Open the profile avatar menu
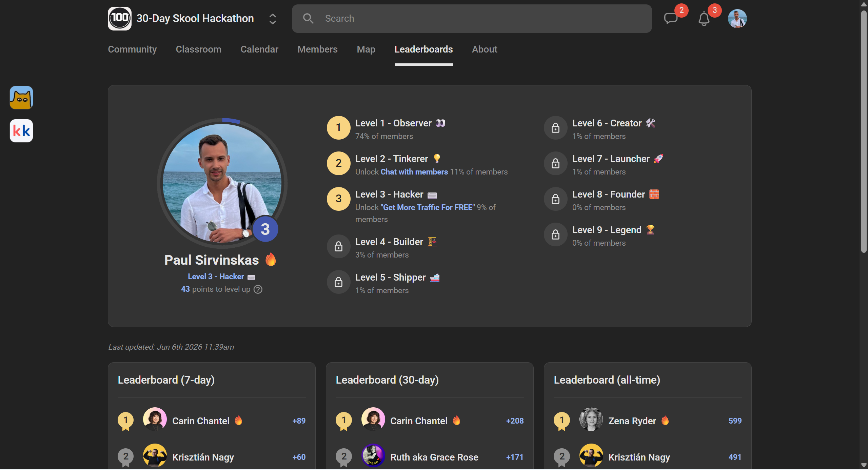The height and width of the screenshot is (470, 868). [737, 19]
